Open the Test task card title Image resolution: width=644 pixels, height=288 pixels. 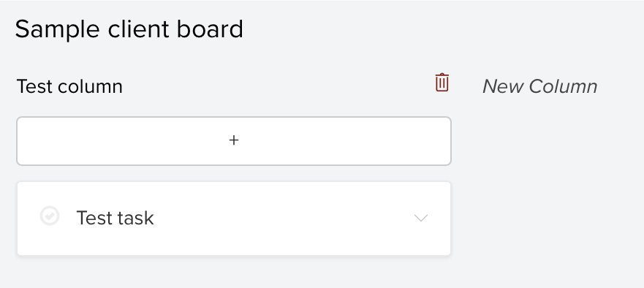[x=115, y=218]
